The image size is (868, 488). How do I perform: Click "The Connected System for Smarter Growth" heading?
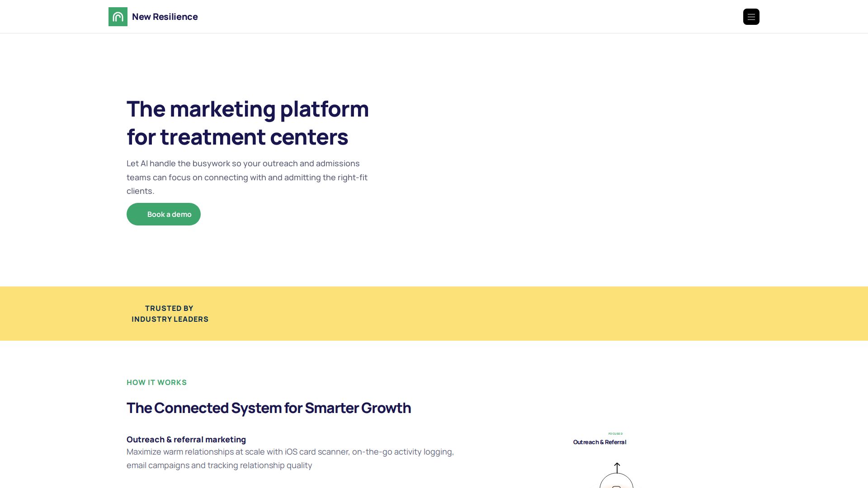point(269,408)
